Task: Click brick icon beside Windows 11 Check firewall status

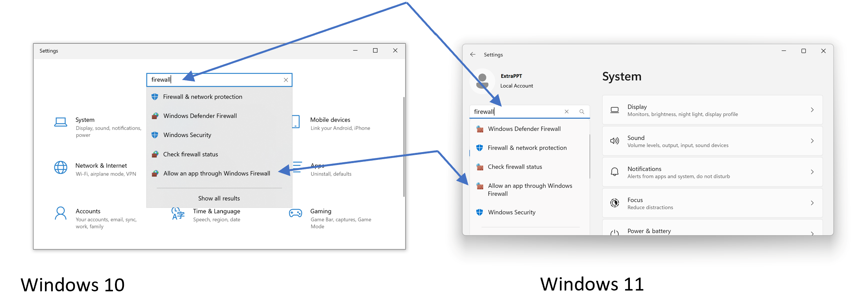Action: click(x=480, y=167)
